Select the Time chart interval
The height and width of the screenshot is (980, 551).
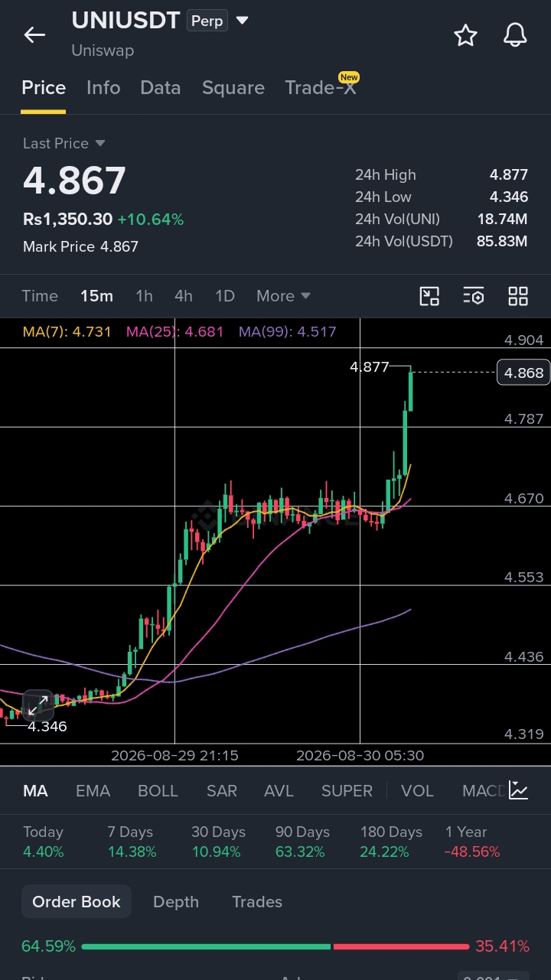[40, 296]
